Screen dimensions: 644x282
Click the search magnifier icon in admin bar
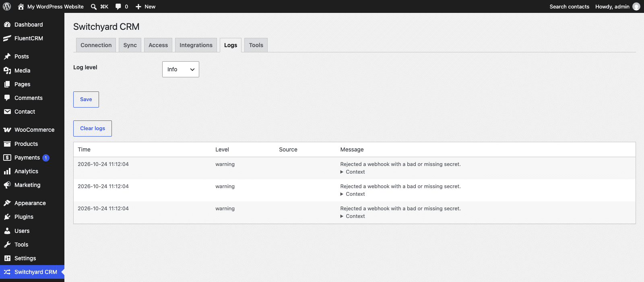coord(94,6)
